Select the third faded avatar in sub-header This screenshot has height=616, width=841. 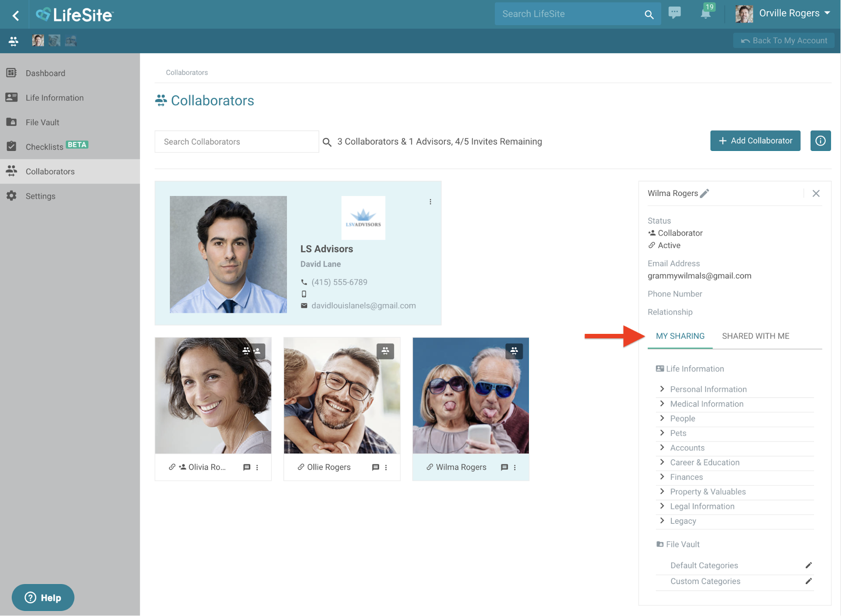[x=71, y=40]
